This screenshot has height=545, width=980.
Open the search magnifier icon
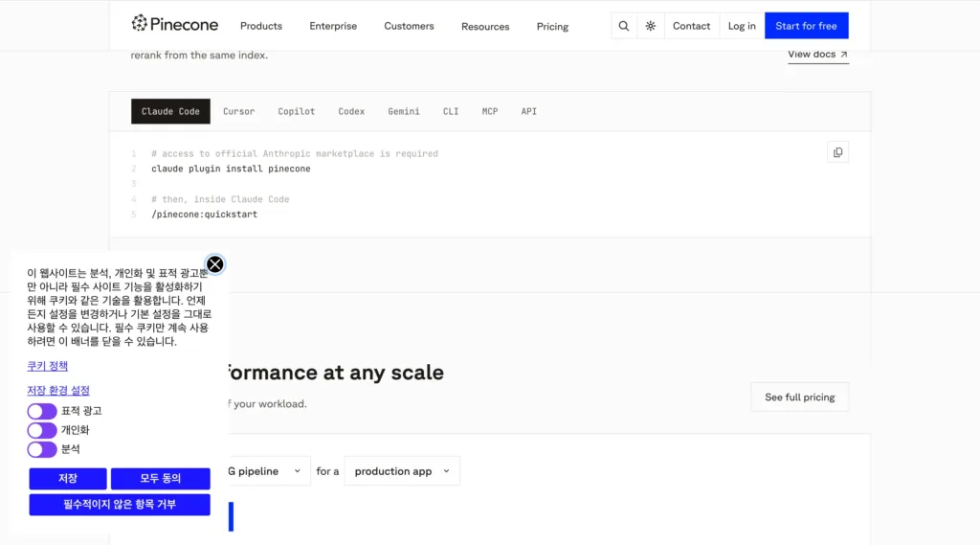click(624, 26)
